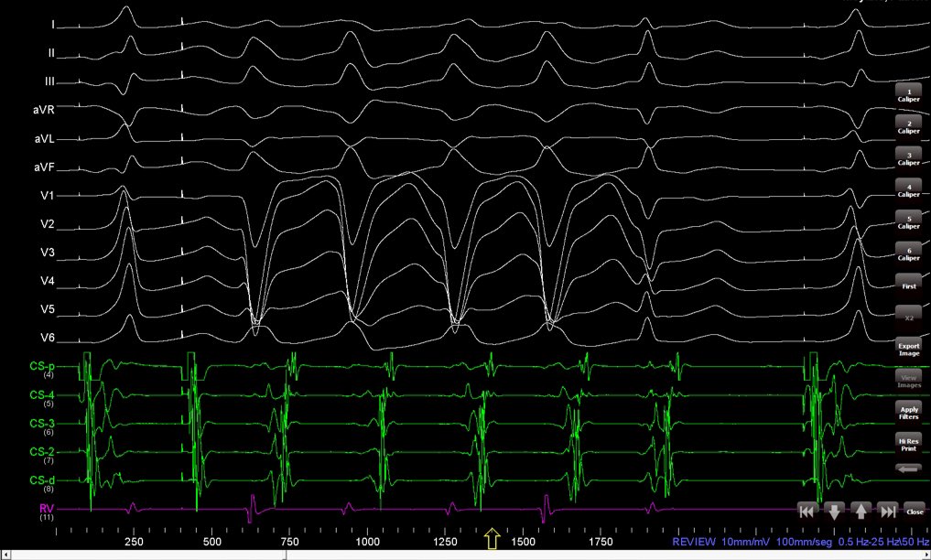Toggle Caliper 2 on
This screenshot has height=560, width=931.
tap(907, 126)
